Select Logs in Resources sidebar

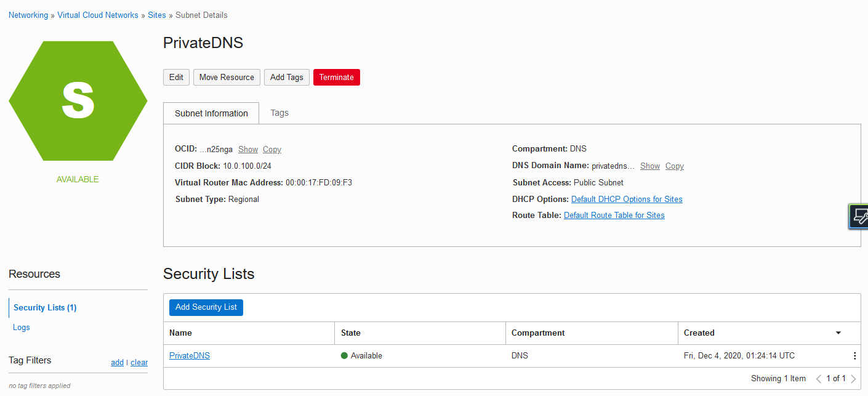[22, 327]
